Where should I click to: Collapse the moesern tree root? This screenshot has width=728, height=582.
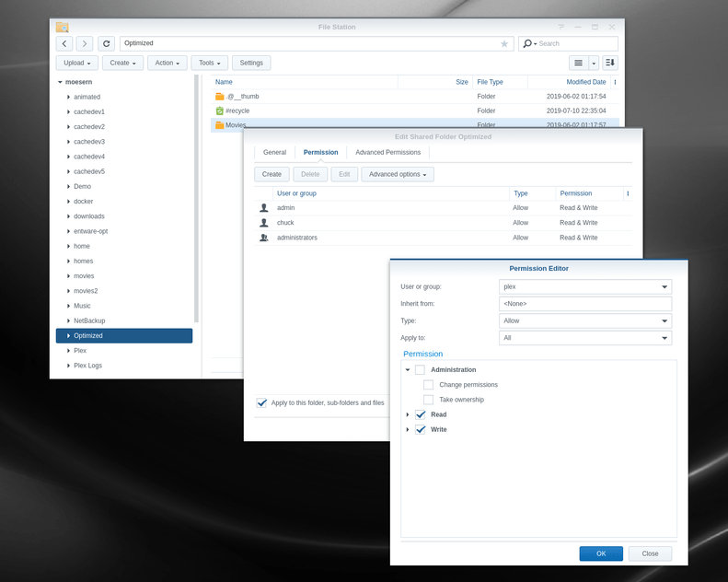tap(60, 82)
